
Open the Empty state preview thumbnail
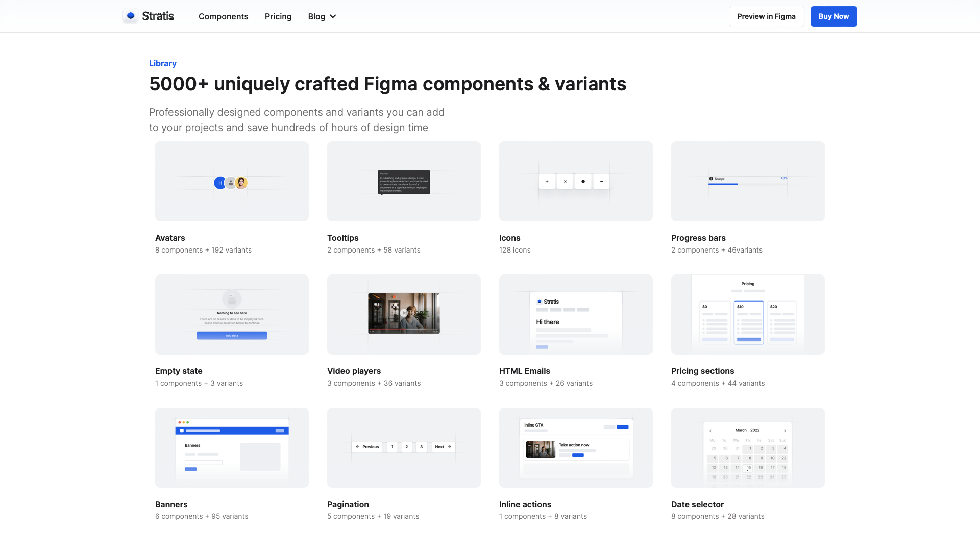(232, 314)
